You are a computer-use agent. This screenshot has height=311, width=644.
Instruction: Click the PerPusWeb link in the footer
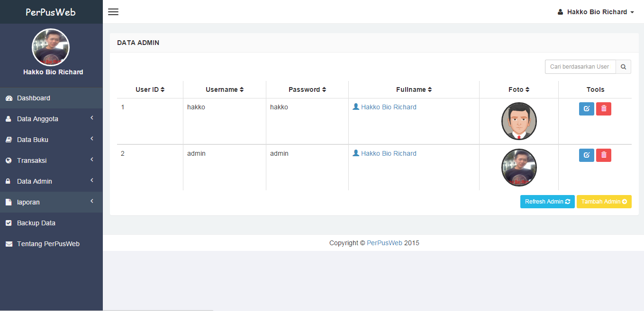pyautogui.click(x=384, y=243)
